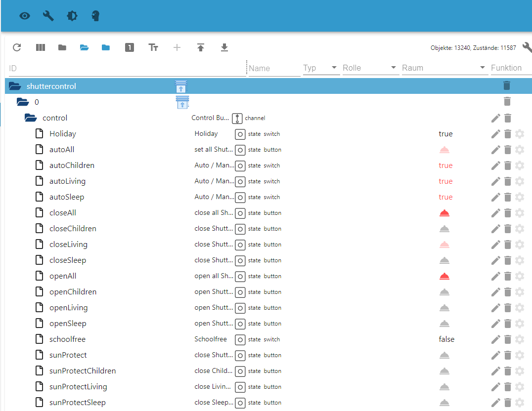The image size is (532, 411).
Task: Click the wrench icon in the blue header
Action: (48, 16)
